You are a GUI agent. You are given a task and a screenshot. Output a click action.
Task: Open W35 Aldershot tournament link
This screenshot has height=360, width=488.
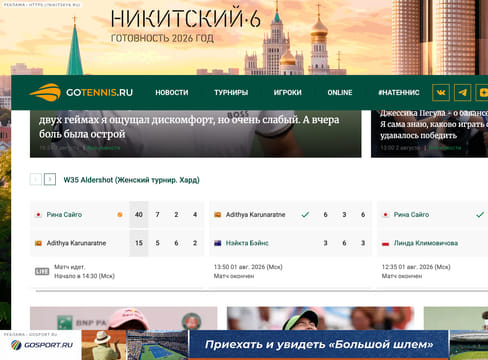click(x=131, y=180)
